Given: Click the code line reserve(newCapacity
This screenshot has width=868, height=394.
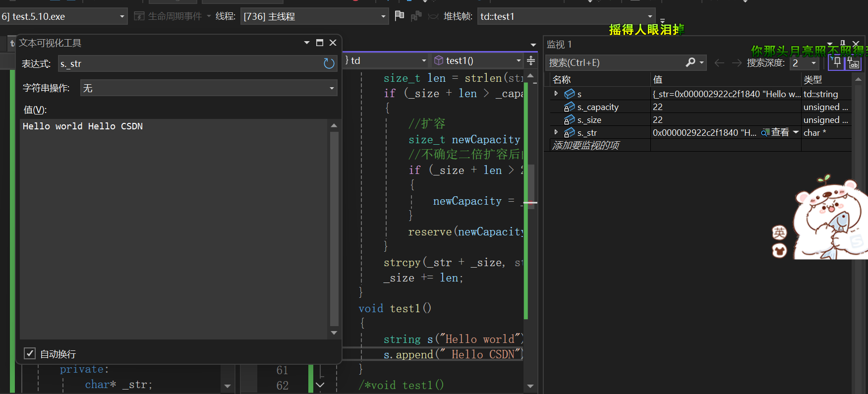Looking at the screenshot, I should tap(465, 231).
